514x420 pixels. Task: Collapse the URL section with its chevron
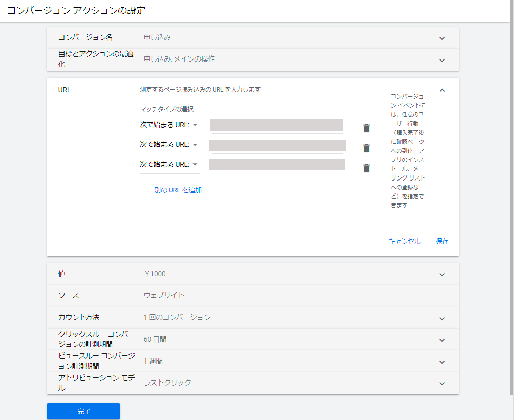442,90
